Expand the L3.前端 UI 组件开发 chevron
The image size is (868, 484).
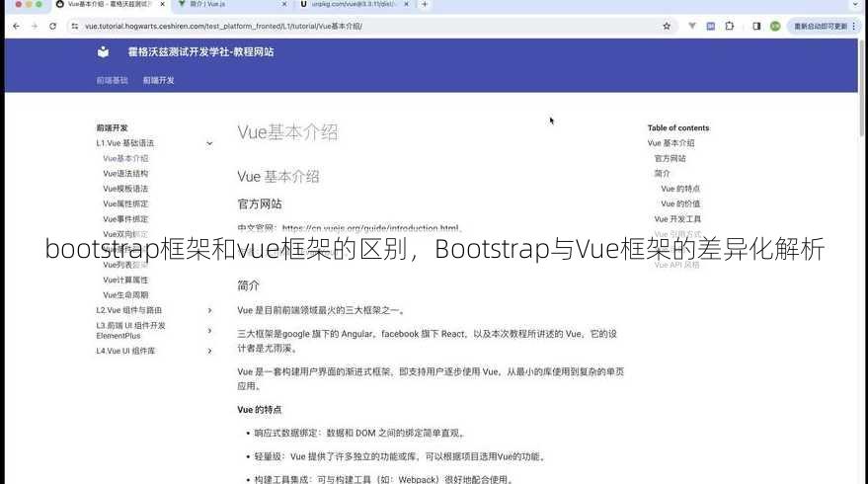point(209,331)
